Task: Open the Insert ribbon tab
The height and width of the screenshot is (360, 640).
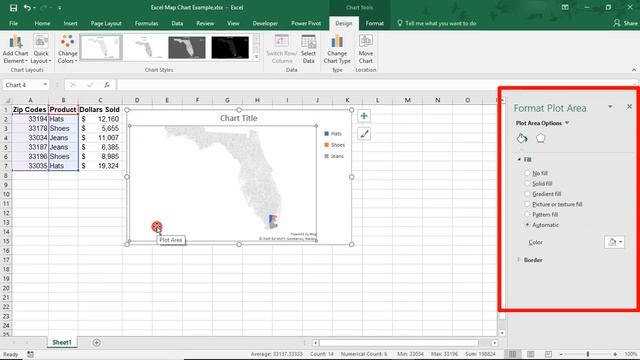Action: [70, 23]
